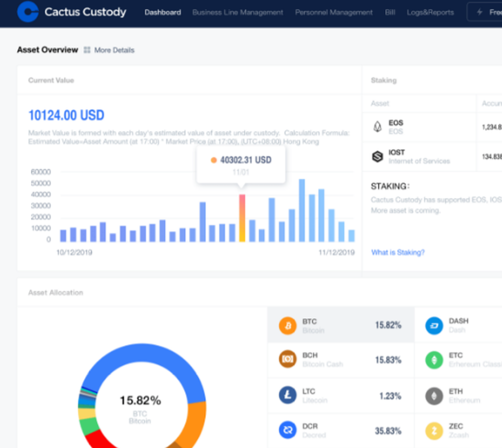
Task: Click the 40302.31 USD tooltip value
Action: click(x=246, y=160)
